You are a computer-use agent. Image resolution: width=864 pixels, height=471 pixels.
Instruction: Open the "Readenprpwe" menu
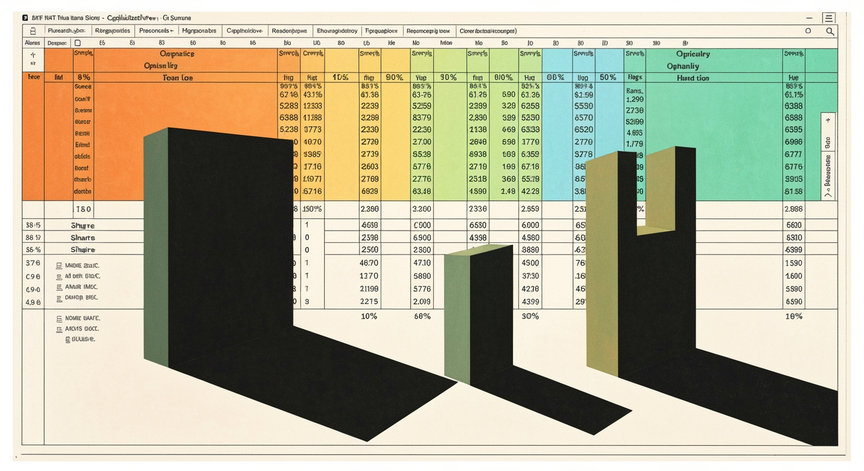pyautogui.click(x=289, y=31)
